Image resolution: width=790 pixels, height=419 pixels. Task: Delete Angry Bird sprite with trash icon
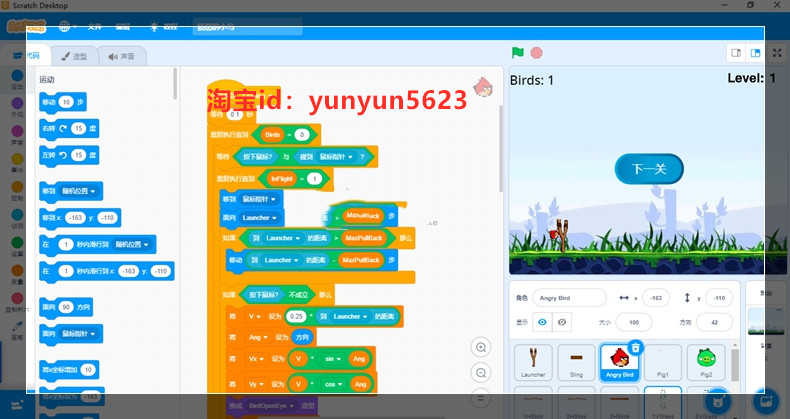pos(636,347)
